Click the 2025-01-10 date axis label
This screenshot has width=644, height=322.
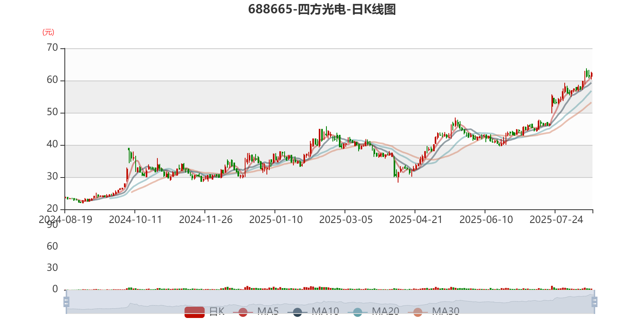276,220
